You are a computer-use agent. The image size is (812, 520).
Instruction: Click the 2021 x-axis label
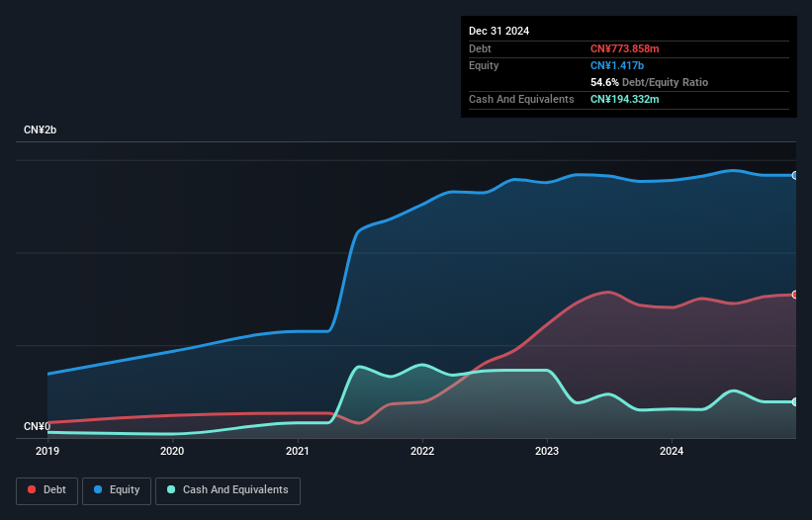pos(298,451)
